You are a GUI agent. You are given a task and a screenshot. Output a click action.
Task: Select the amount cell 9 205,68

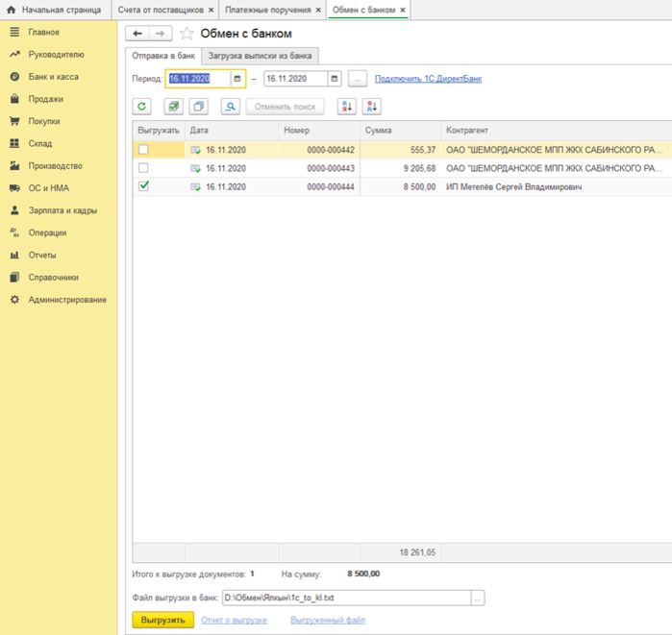click(x=400, y=168)
